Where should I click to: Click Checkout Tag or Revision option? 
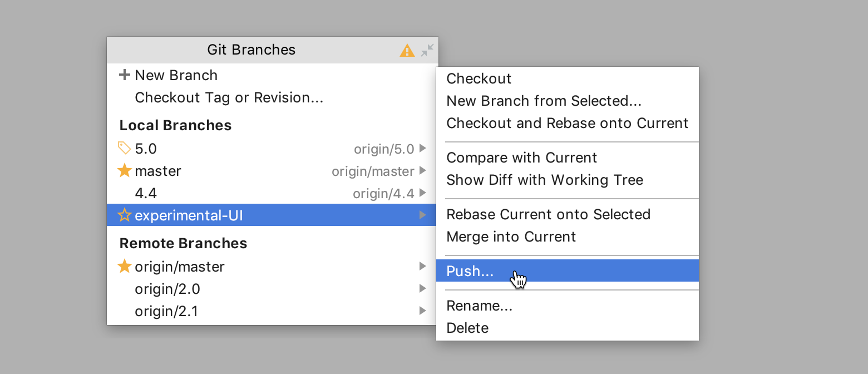coord(229,97)
